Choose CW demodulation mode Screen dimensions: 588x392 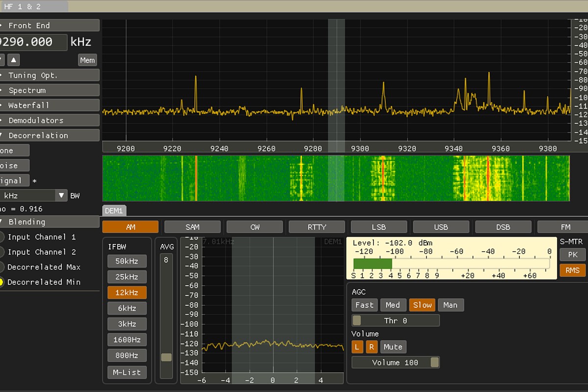[x=254, y=227]
